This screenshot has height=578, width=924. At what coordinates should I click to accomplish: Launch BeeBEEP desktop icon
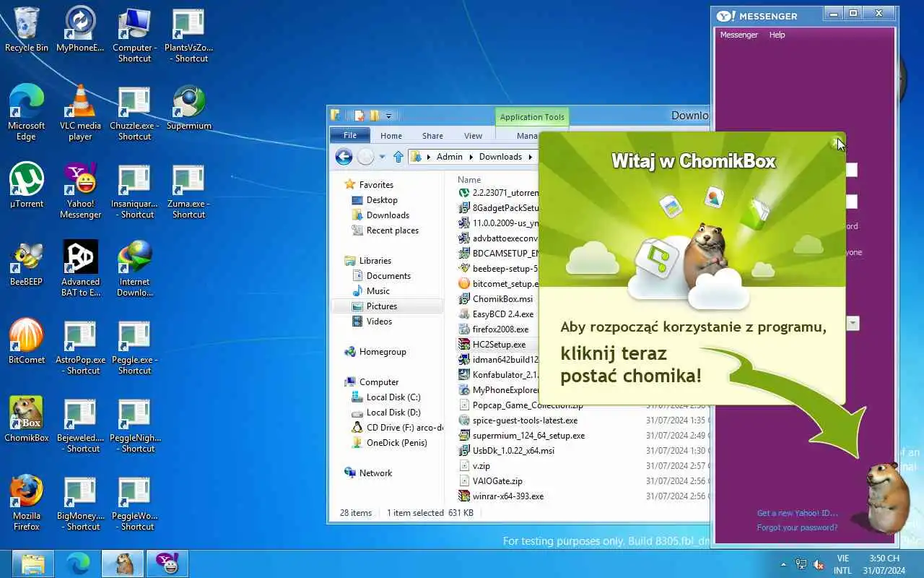click(x=27, y=263)
